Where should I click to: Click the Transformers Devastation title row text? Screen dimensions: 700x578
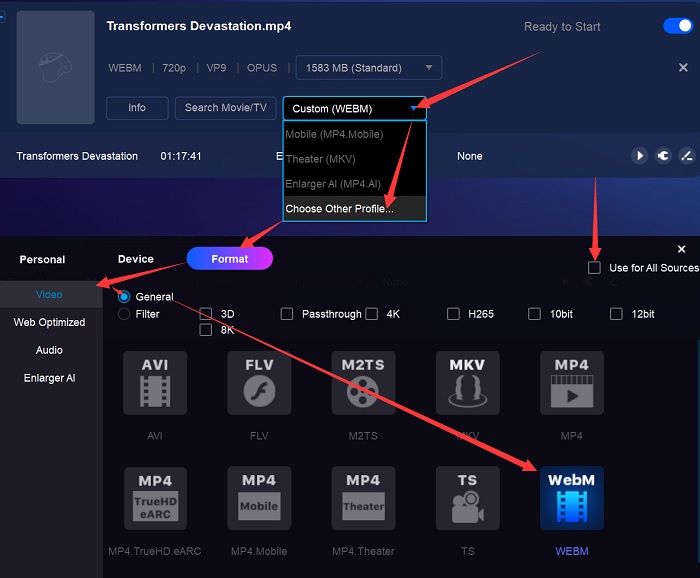[x=77, y=156]
